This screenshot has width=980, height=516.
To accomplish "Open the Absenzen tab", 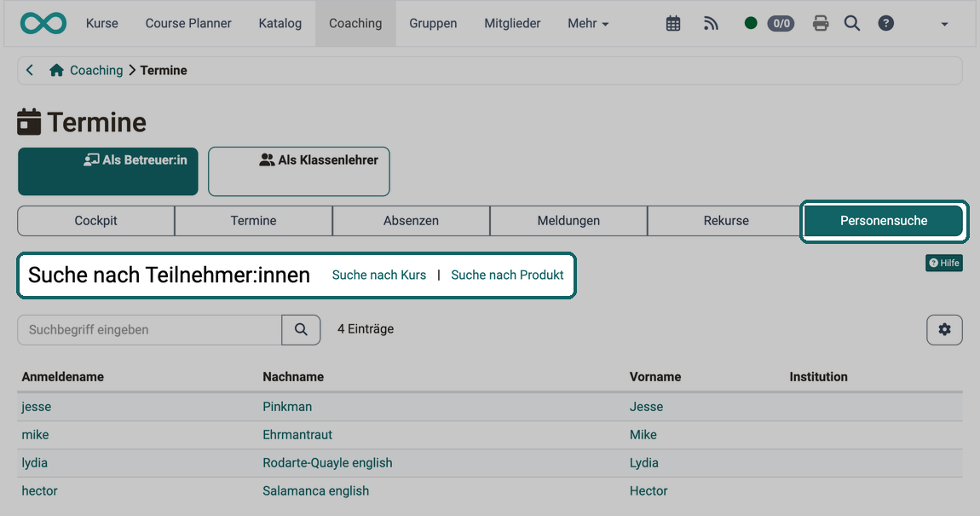I will (x=411, y=221).
